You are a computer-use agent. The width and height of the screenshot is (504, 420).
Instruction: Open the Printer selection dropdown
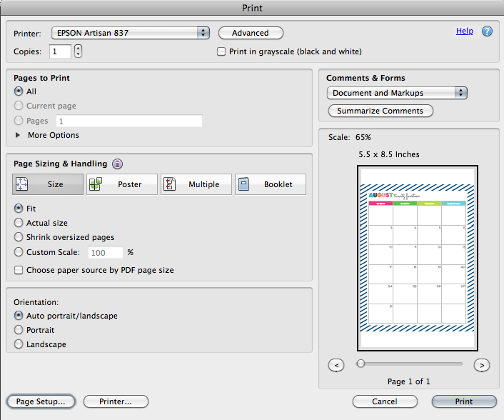130,33
